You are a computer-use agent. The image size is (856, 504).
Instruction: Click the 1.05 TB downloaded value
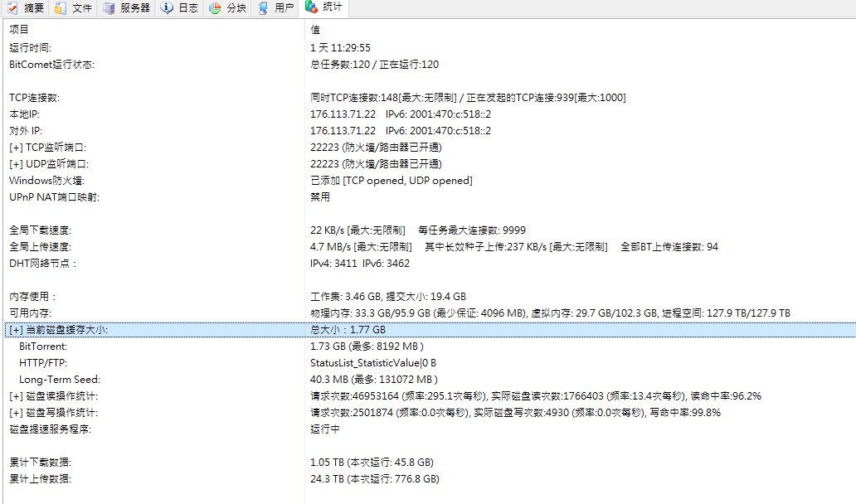(x=372, y=463)
